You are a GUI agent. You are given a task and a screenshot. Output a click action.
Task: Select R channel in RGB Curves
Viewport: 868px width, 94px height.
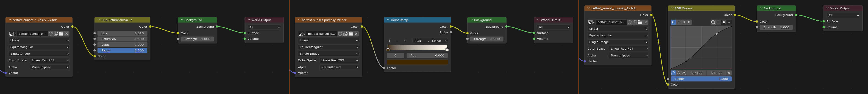pos(678,22)
